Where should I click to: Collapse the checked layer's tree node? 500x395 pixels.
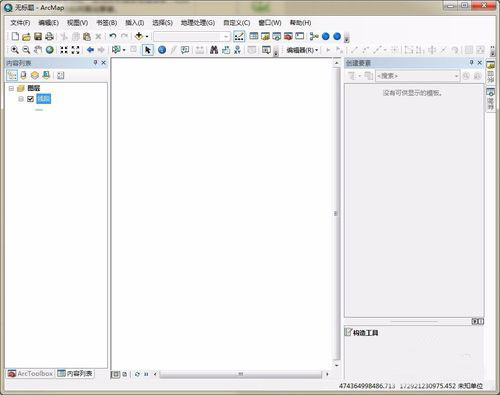tap(21, 99)
